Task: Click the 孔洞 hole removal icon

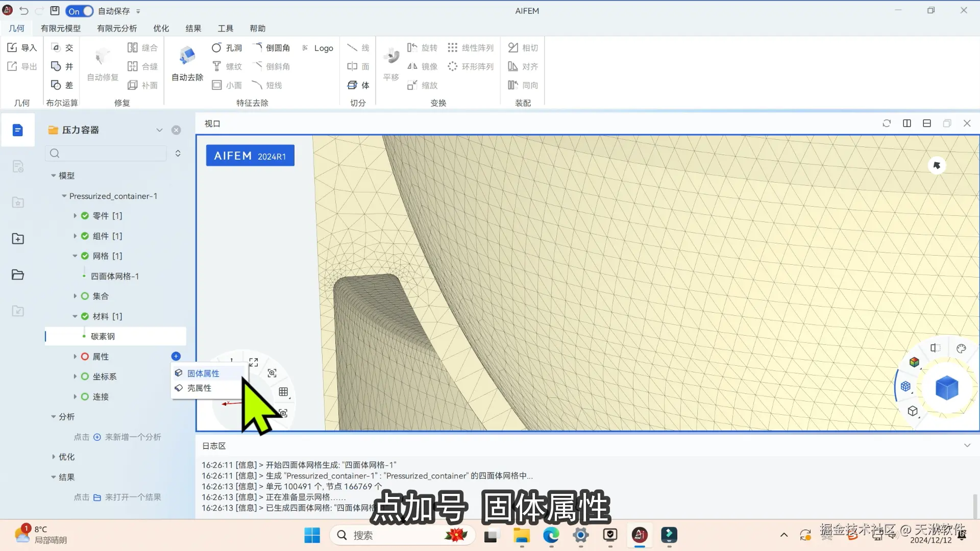Action: pyautogui.click(x=216, y=47)
